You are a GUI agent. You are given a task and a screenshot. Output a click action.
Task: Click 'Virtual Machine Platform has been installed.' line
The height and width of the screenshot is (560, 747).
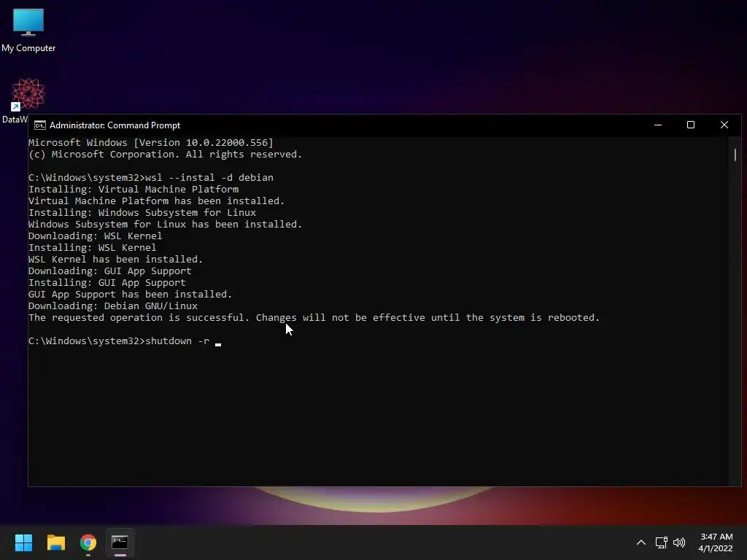click(157, 201)
